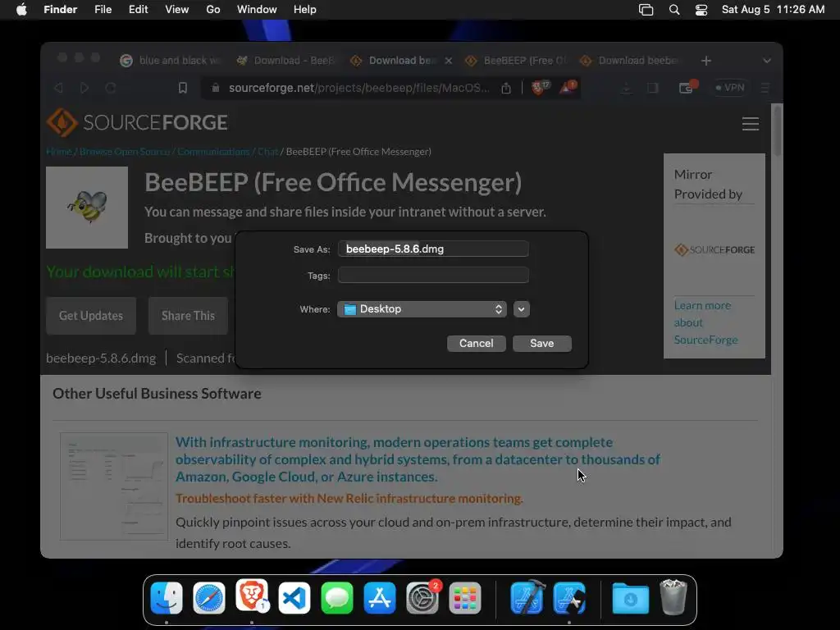Cancel the save dialog

477,344
